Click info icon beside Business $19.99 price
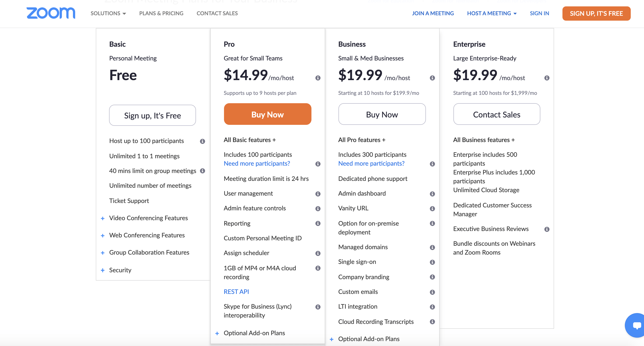This screenshot has height=346, width=644. pyautogui.click(x=432, y=78)
